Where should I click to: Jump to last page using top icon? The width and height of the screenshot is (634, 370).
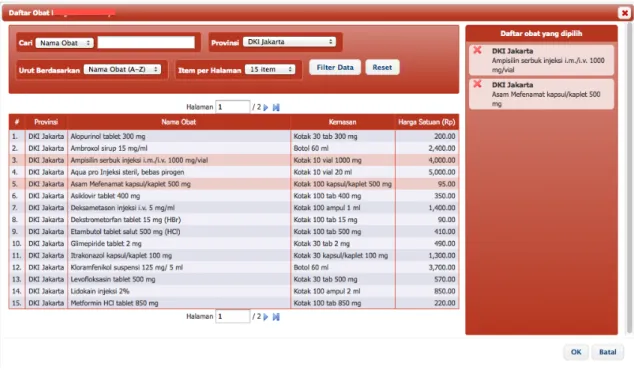[276, 108]
